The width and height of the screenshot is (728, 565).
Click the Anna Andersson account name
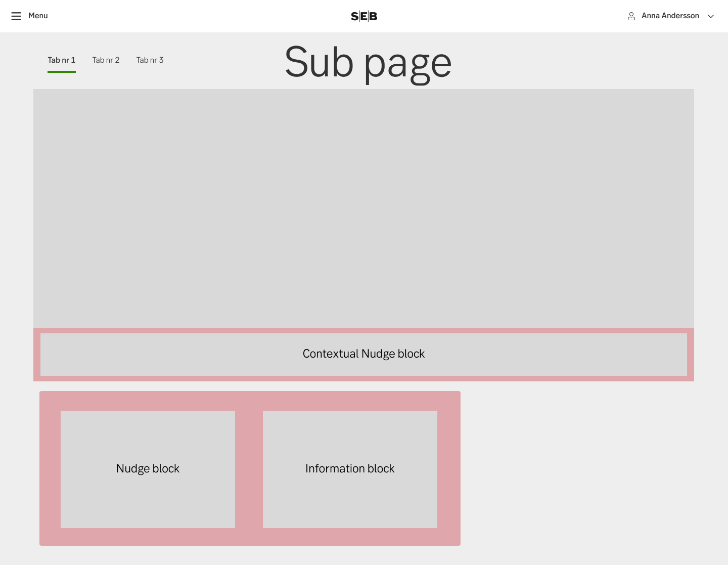pos(670,16)
